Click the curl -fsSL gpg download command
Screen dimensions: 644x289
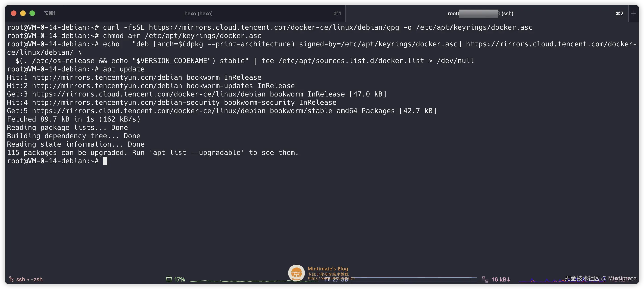point(318,27)
